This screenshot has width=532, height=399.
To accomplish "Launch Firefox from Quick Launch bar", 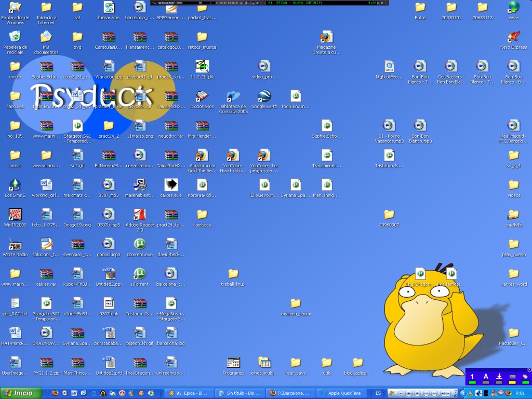I will tap(55, 393).
